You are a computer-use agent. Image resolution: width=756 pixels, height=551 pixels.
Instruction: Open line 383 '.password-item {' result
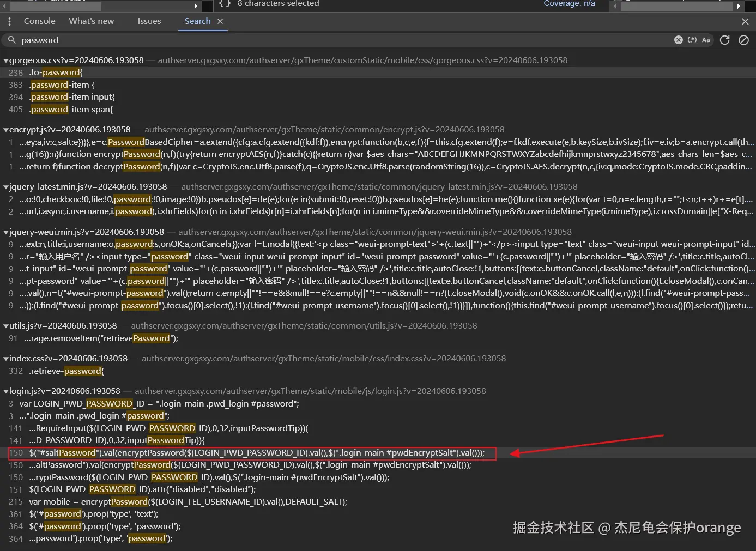(x=378, y=85)
